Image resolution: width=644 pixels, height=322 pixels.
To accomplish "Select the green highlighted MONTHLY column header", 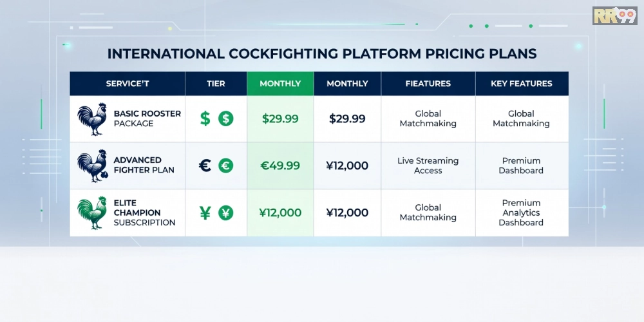I will click(280, 84).
